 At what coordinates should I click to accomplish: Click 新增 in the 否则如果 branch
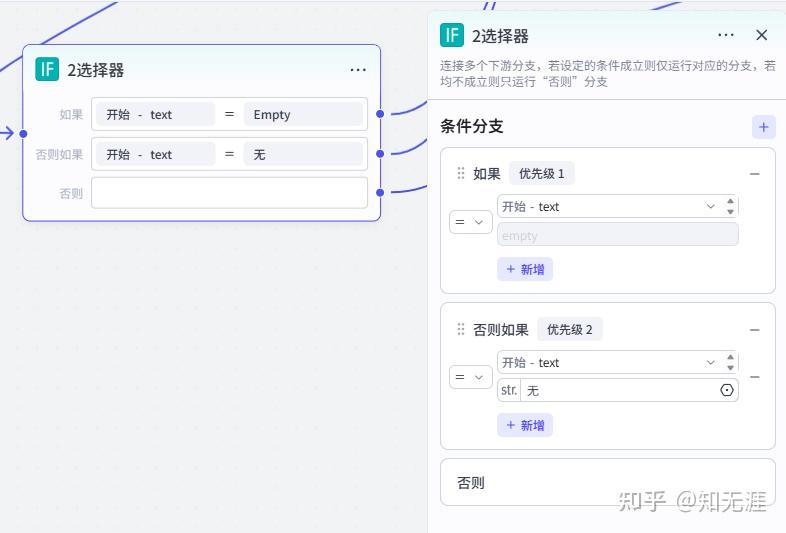click(x=525, y=425)
